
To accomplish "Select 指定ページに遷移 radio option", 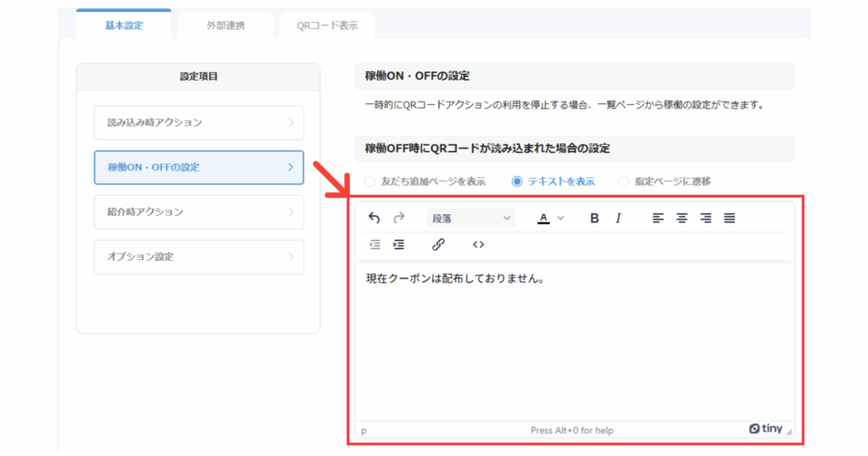I will pos(624,181).
